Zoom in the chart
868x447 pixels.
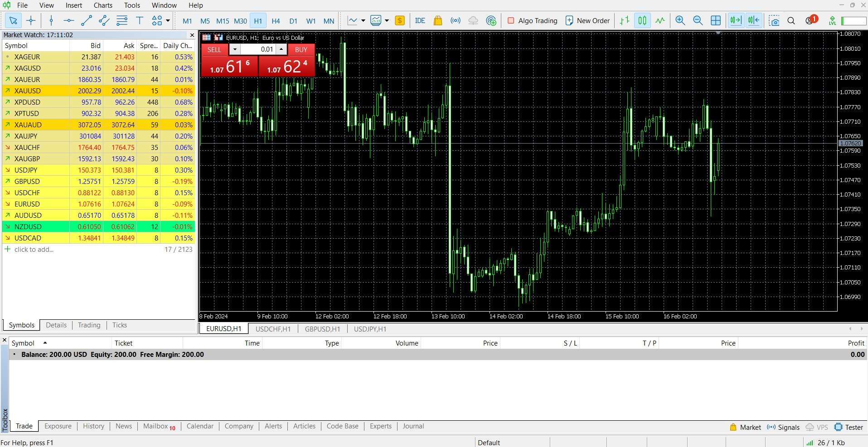click(x=680, y=20)
